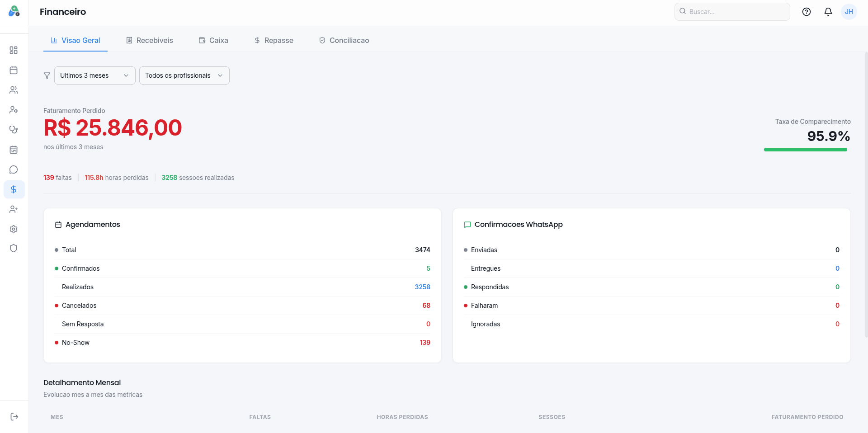Switch to the Caixa tab
The width and height of the screenshot is (868, 433).
tap(213, 40)
